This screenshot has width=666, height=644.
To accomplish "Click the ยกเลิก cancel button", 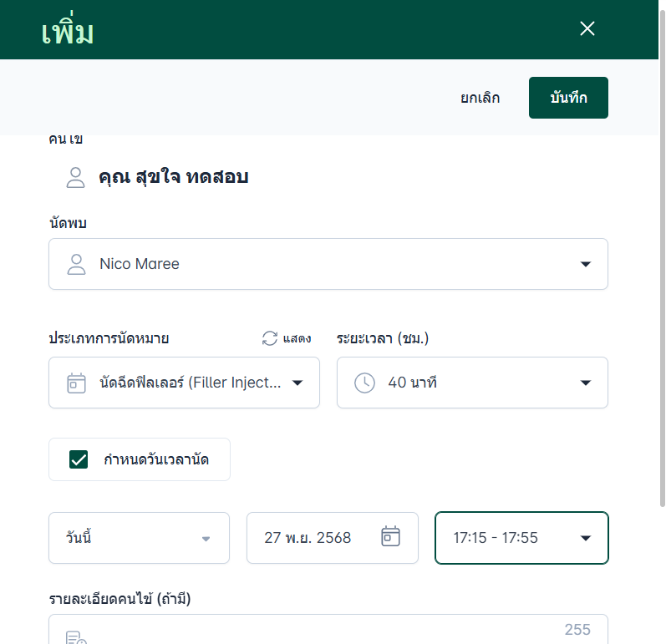I will click(x=480, y=98).
